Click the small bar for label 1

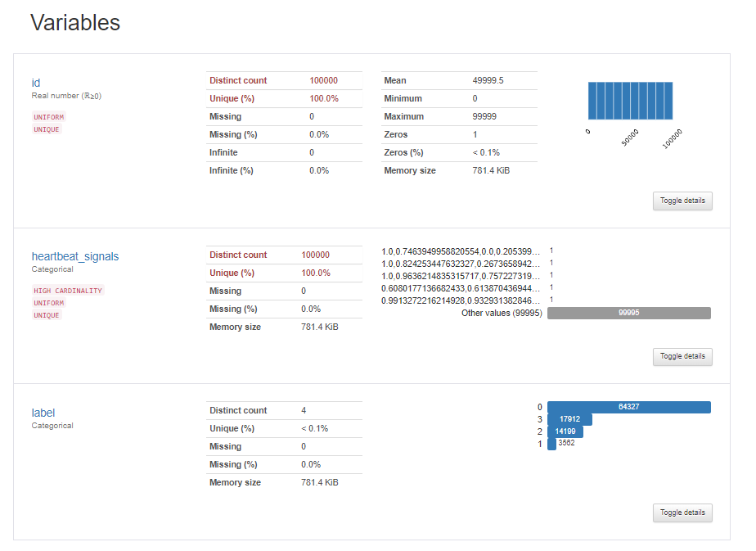551,444
